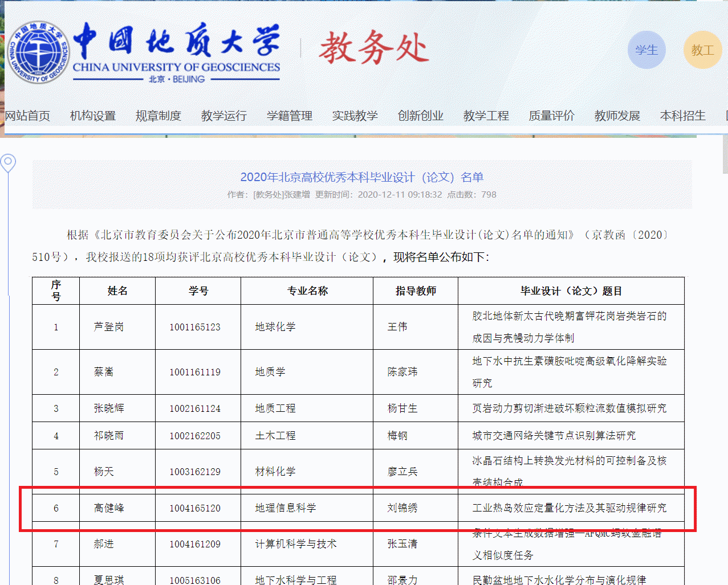Click the article title 2020年北京高校优秀本科毕业设计 名单
Viewport: 728px width, 585px height.
pos(361,177)
